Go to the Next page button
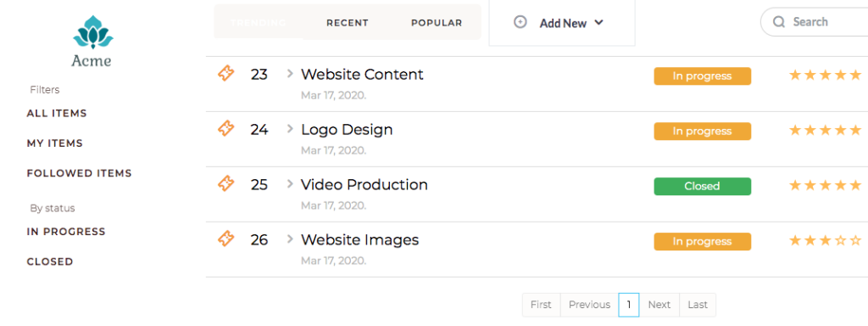 point(659,305)
